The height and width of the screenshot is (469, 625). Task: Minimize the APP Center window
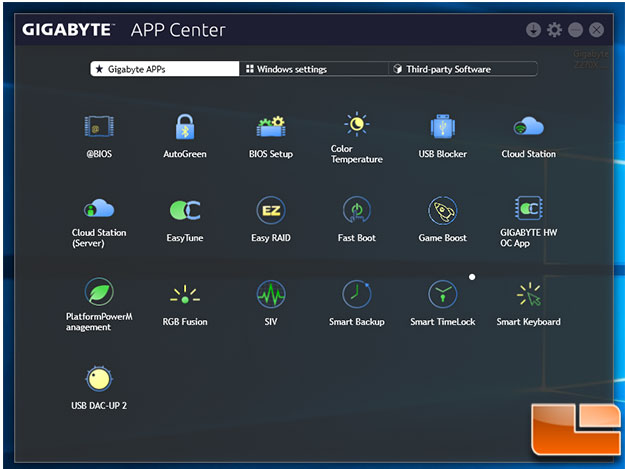pos(576,30)
